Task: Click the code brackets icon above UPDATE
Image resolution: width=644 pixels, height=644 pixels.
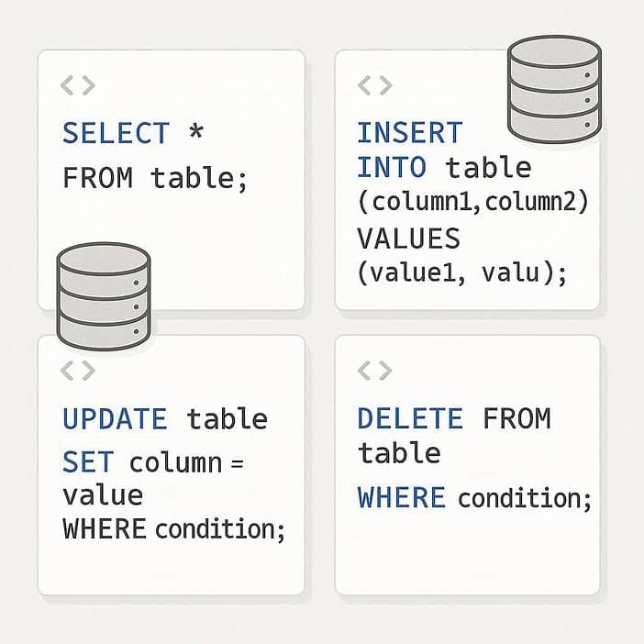Action: point(77,371)
